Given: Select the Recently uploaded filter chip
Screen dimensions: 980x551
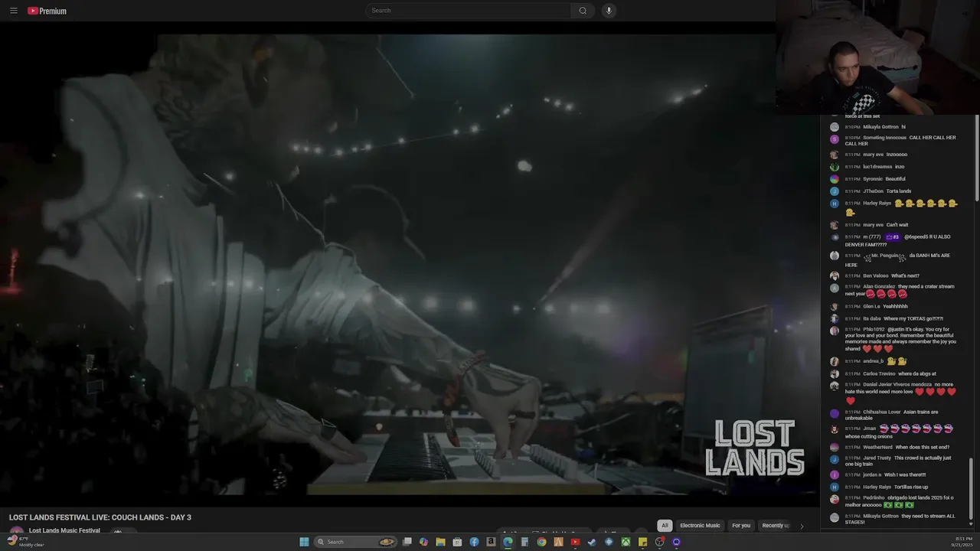Looking at the screenshot, I should click(x=775, y=526).
